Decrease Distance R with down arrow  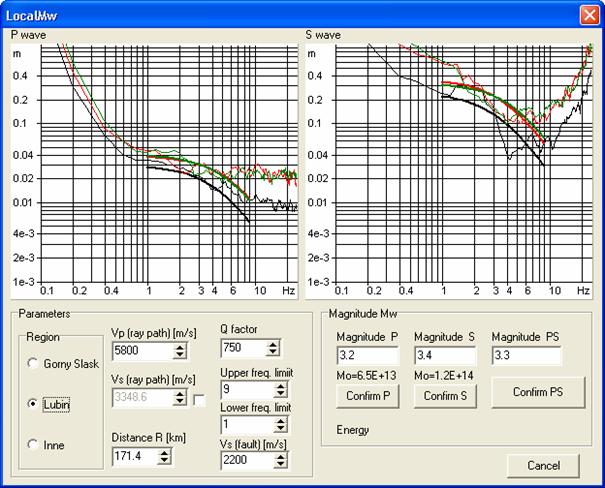point(164,461)
